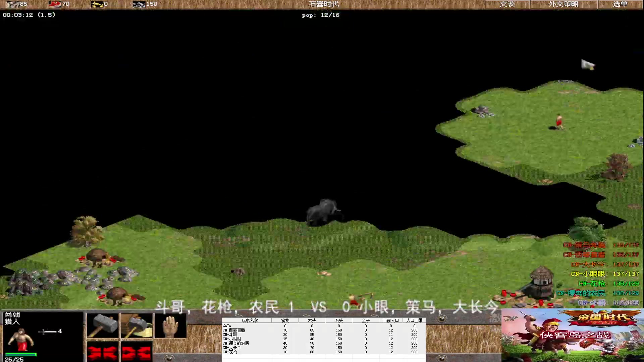
Task: Click the grey rock pile on the upper hill
Action: [482, 111]
